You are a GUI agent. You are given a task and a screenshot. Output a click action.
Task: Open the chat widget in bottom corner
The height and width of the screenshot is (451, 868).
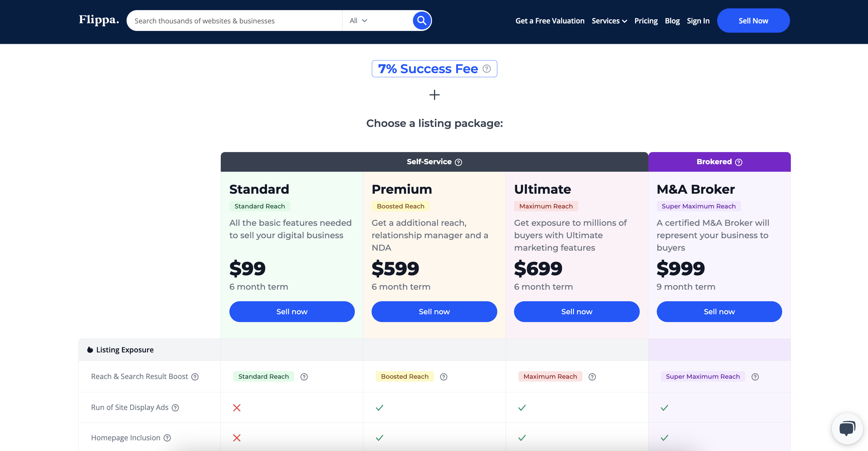(847, 428)
